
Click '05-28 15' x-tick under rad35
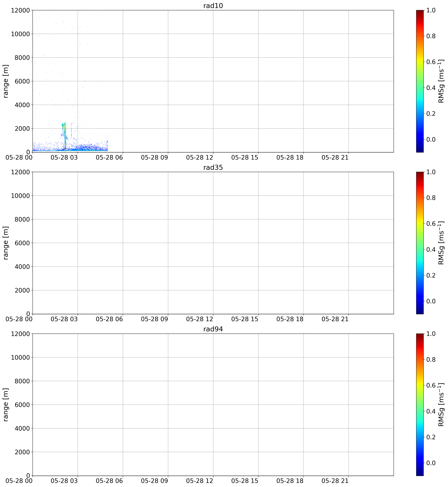(245, 319)
